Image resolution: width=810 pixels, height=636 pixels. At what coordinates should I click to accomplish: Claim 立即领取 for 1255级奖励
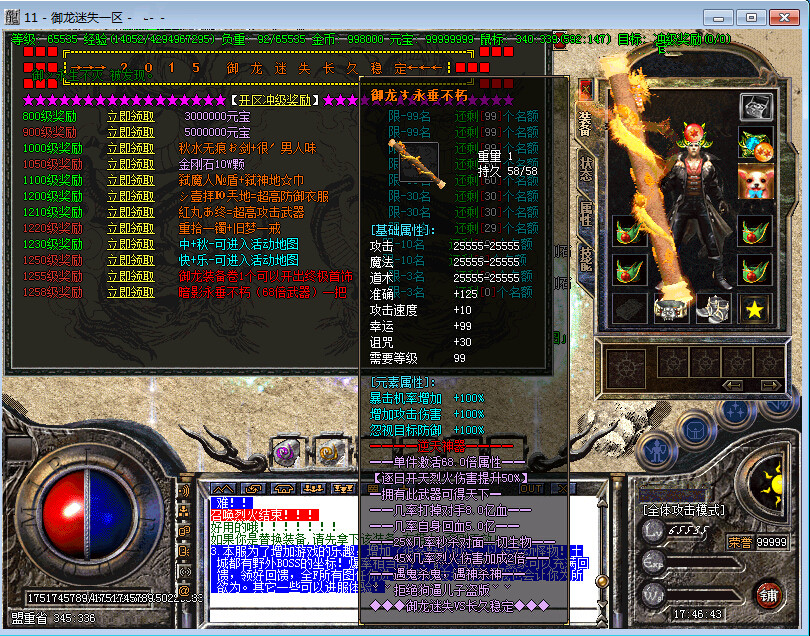click(x=131, y=276)
